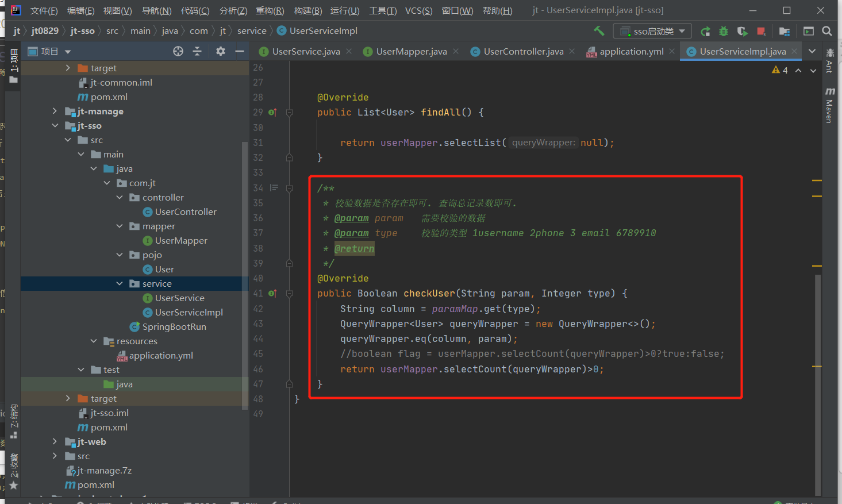Click the implements gutter icon on line 41

click(272, 294)
